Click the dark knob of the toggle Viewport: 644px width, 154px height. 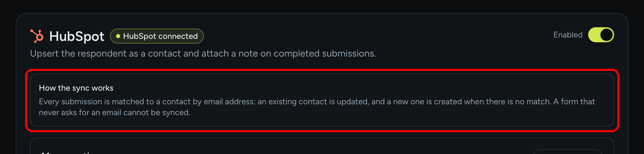(606, 35)
